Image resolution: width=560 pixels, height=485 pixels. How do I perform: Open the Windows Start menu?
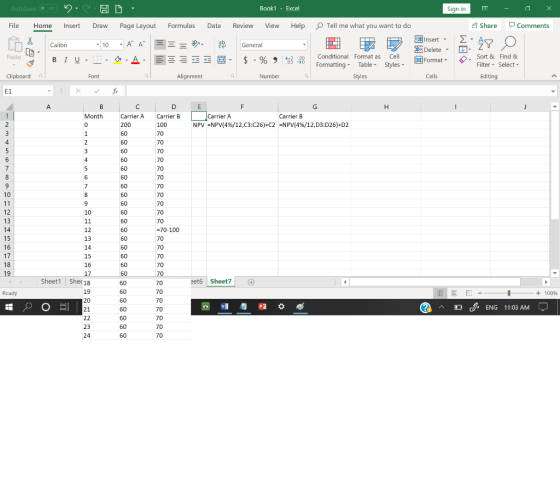(x=9, y=307)
